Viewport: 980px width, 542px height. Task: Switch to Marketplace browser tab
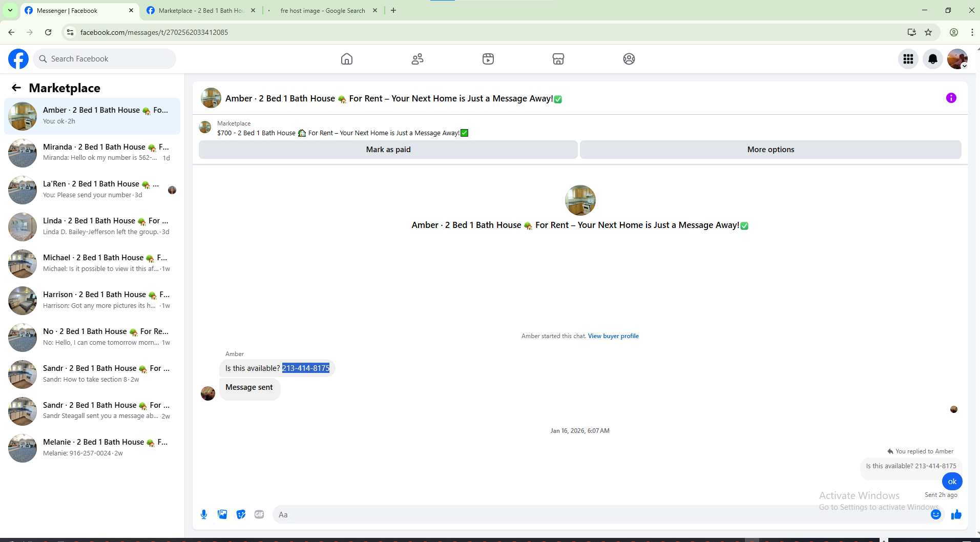click(201, 10)
